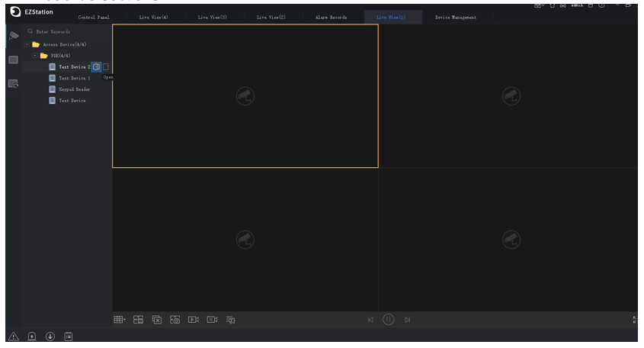
Task: Open the view layout sidebar panel
Action: (x=14, y=60)
